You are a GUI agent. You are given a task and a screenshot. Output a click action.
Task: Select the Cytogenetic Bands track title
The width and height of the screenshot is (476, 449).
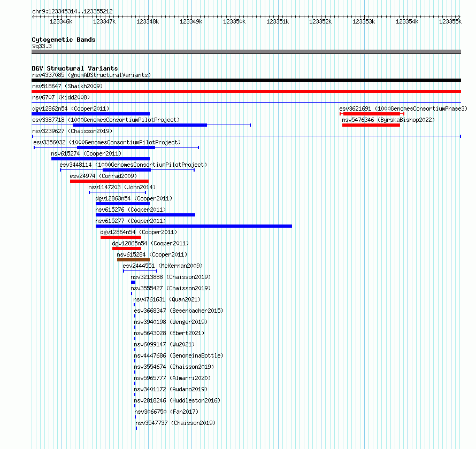pyautogui.click(x=64, y=40)
